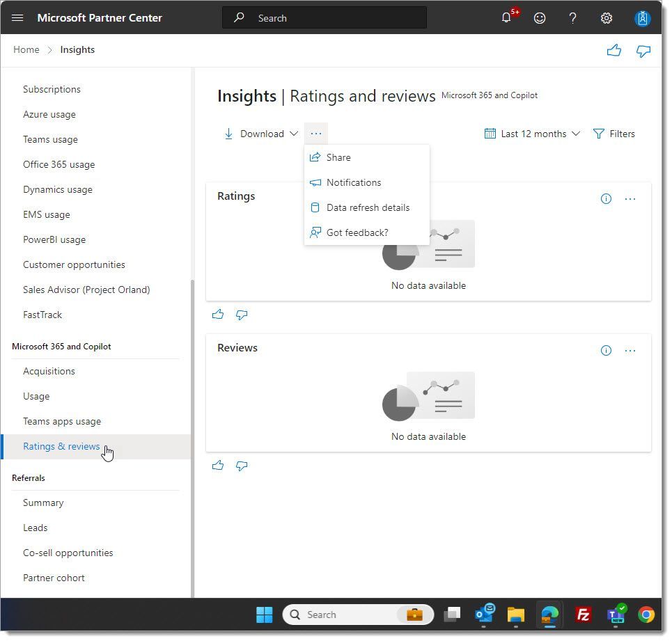
Task: Open the help question mark
Action: tap(572, 18)
